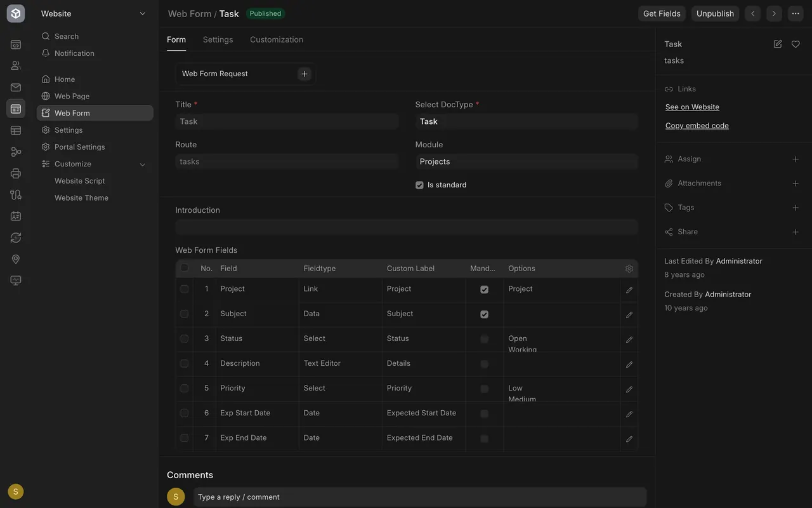Viewport: 812px width, 508px height.
Task: Switch to the Customization tab
Action: (x=277, y=39)
